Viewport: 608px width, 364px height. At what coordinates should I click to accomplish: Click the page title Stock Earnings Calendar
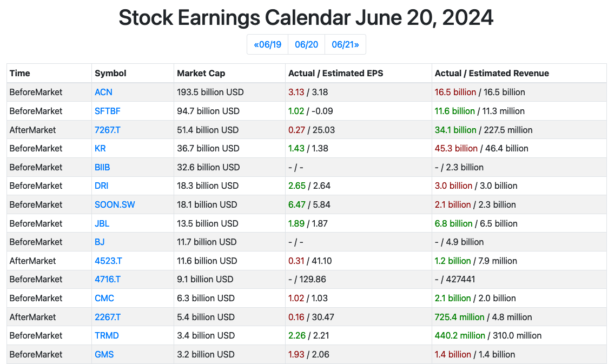coord(306,18)
